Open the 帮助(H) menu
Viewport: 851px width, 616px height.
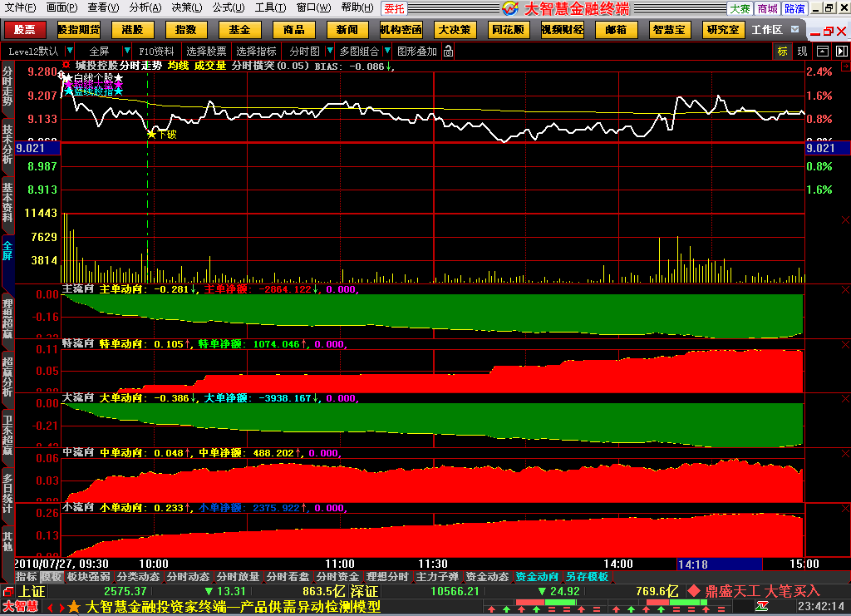pyautogui.click(x=357, y=7)
